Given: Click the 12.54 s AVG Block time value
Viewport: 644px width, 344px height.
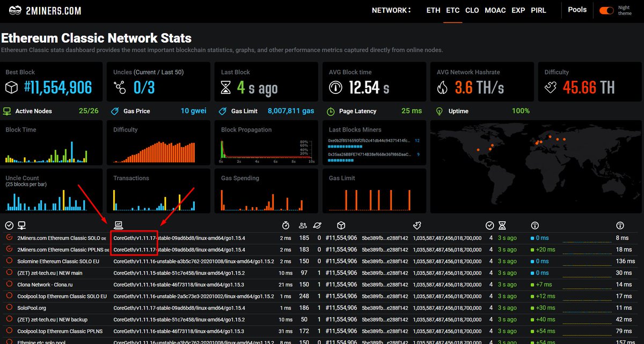Looking at the screenshot, I should pyautogui.click(x=369, y=87).
